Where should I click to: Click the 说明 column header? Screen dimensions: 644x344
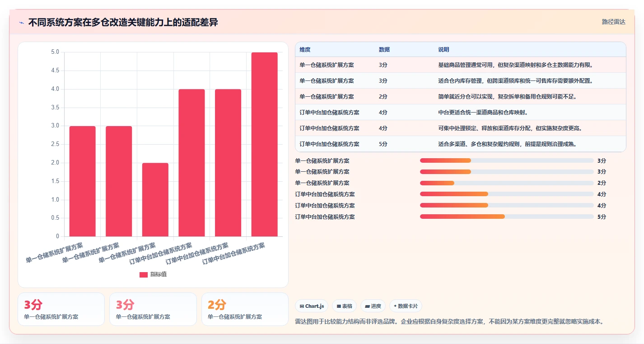(x=443, y=50)
